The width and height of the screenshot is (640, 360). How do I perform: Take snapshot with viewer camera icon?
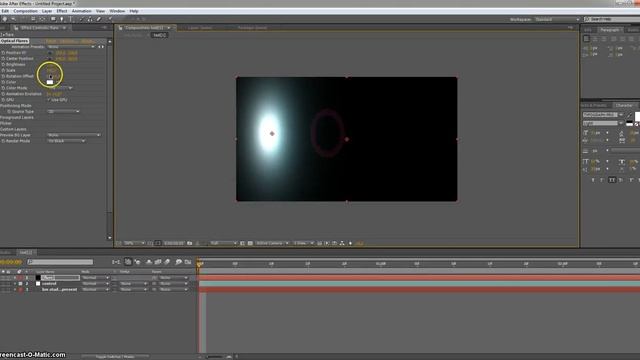point(189,243)
